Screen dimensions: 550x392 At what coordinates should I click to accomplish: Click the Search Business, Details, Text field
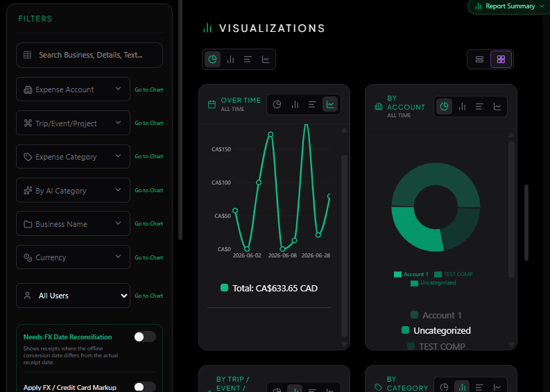pos(89,55)
